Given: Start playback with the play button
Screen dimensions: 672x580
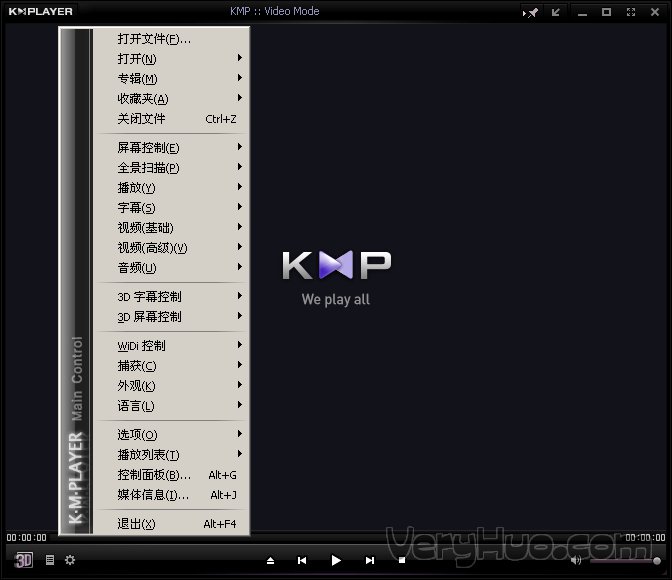Looking at the screenshot, I should (336, 560).
